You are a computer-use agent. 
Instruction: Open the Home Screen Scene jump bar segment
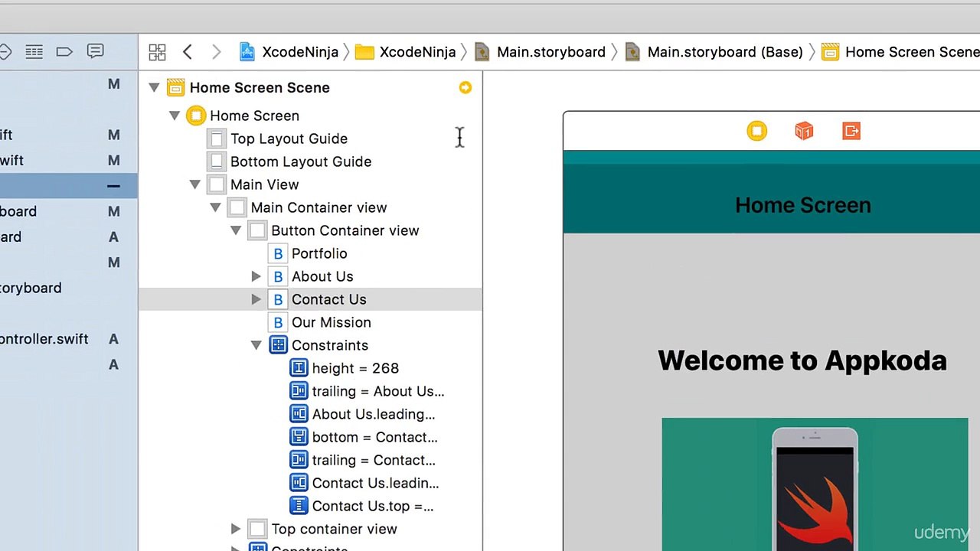(900, 52)
